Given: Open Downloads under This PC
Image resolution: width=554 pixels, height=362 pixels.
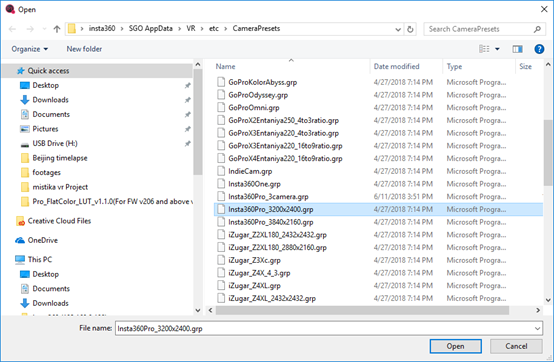Looking at the screenshot, I should pos(51,303).
